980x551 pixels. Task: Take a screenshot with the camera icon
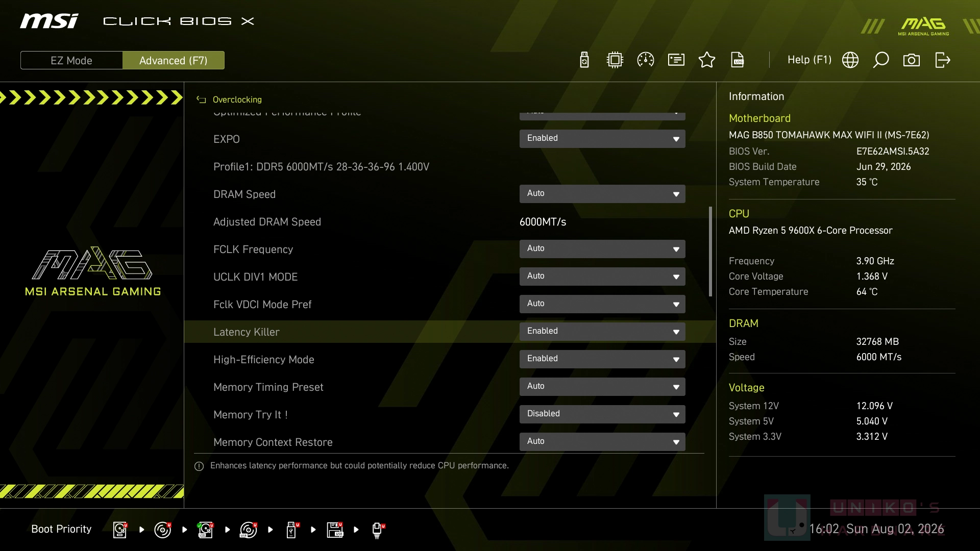point(912,60)
